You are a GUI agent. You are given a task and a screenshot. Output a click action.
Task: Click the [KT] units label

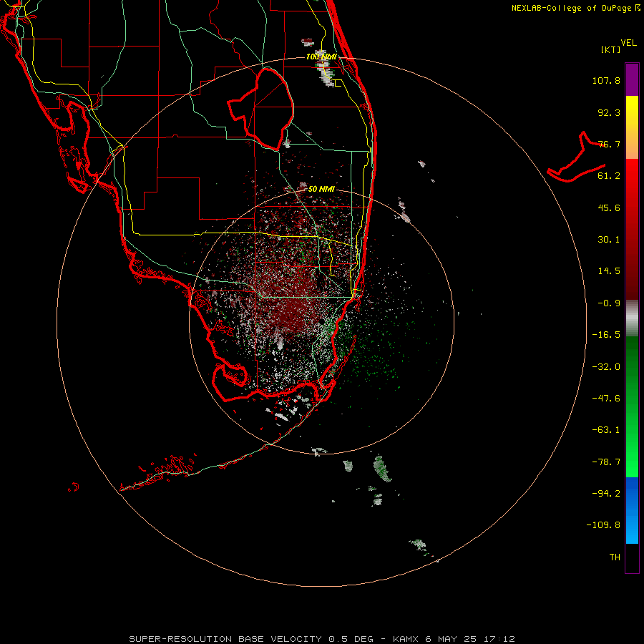pos(611,49)
